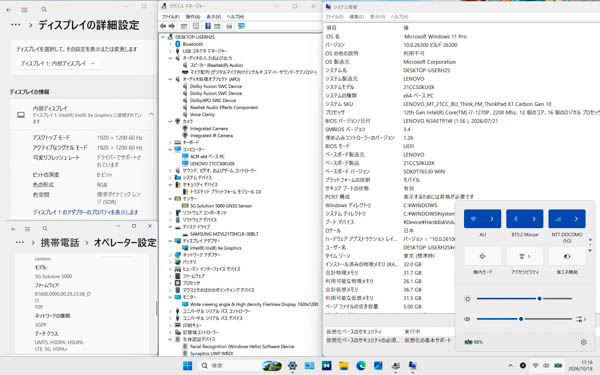Open the accessibility (アクセシビリティ) quick settings tile

(x=525, y=256)
